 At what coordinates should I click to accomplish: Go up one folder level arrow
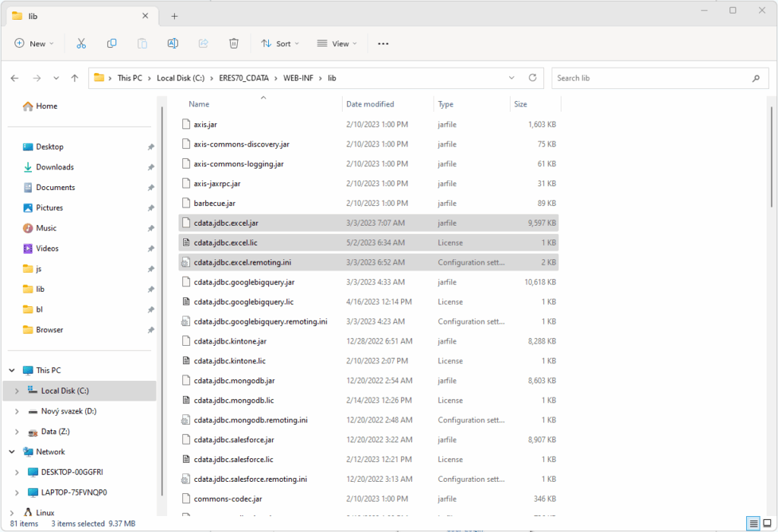74,78
